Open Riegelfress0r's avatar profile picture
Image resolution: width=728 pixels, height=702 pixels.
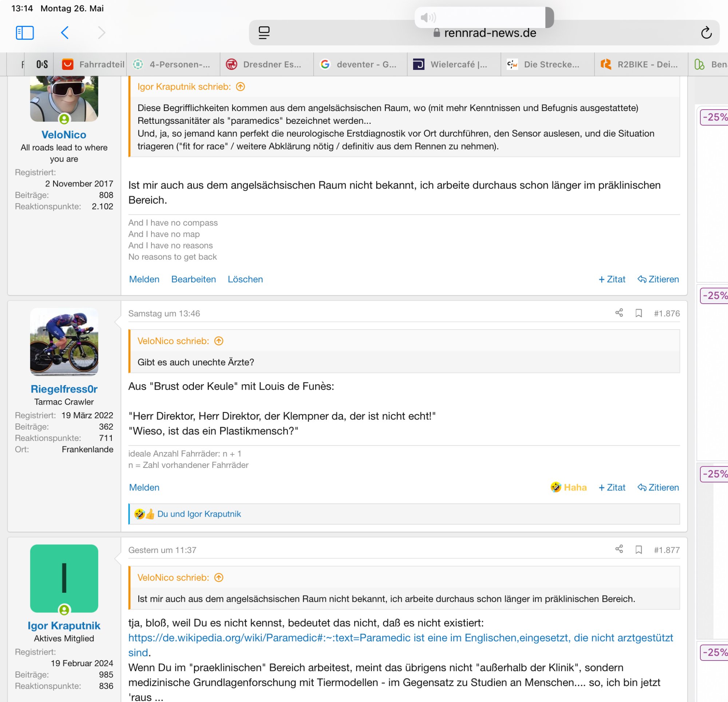pos(64,342)
